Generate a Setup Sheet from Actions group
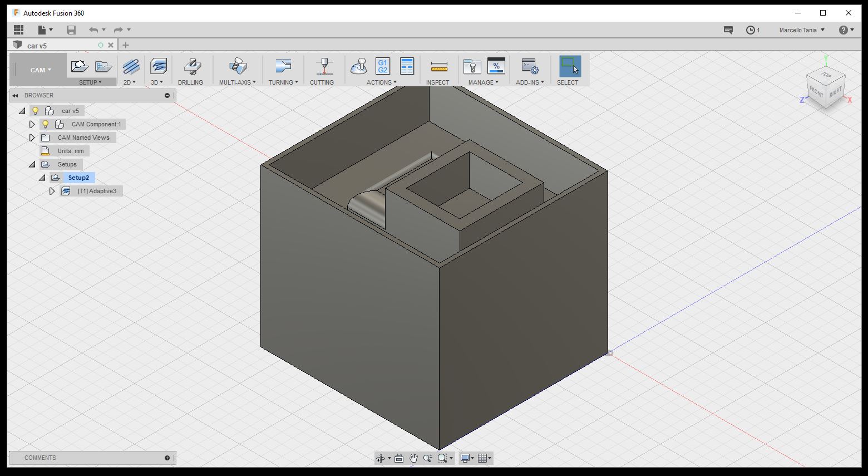This screenshot has height=476, width=868. click(407, 66)
